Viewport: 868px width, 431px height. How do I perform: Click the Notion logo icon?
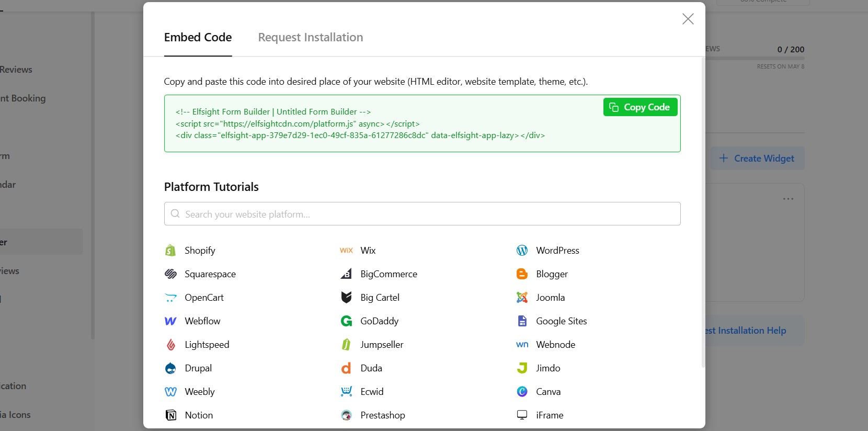coord(170,415)
